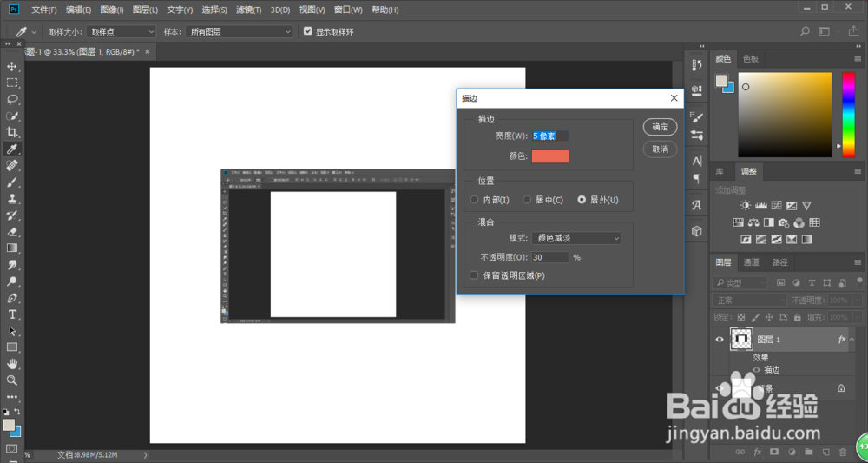Select the 内部(I) position radio button

click(x=474, y=200)
